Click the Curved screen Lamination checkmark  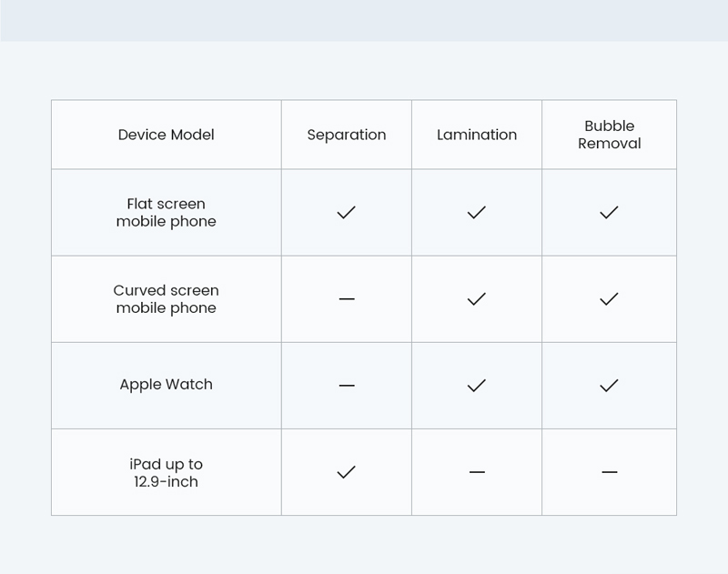tap(476, 299)
